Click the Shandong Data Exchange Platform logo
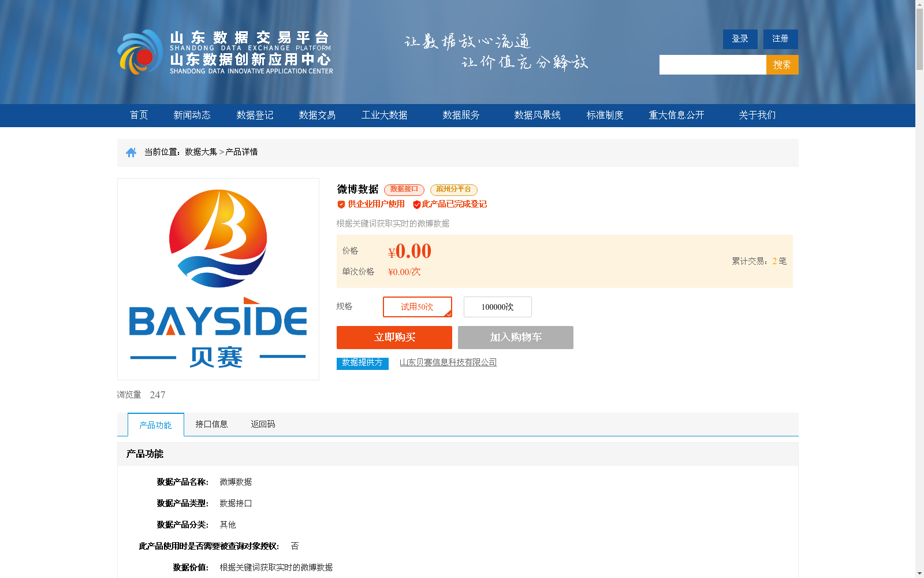The height and width of the screenshot is (578, 924). [x=225, y=52]
